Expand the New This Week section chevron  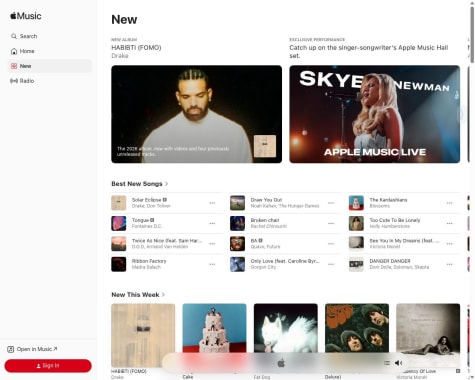tap(163, 295)
